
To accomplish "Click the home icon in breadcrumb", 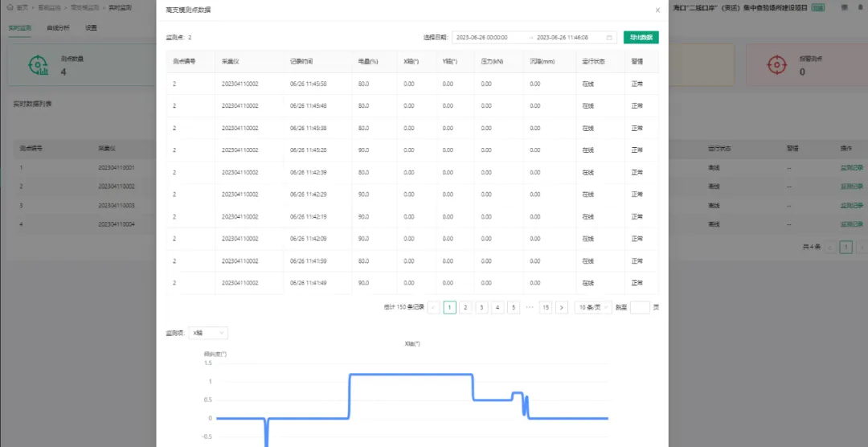I will (x=10, y=8).
